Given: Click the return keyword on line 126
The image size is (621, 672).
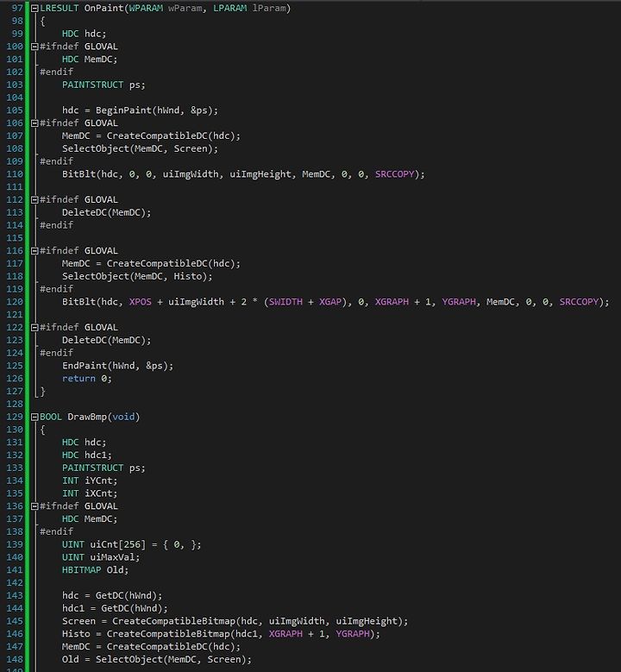Looking at the screenshot, I should pyautogui.click(x=78, y=379).
